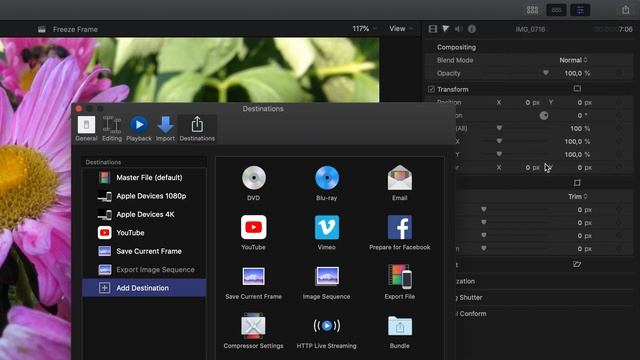Open Playback preferences tab
Screen dimensions: 640x360
[139, 129]
